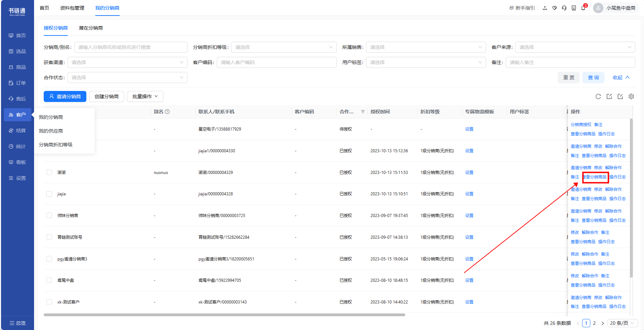Click the import icon above table
Image resolution: width=644 pixels, height=330 pixels.
pos(620,96)
